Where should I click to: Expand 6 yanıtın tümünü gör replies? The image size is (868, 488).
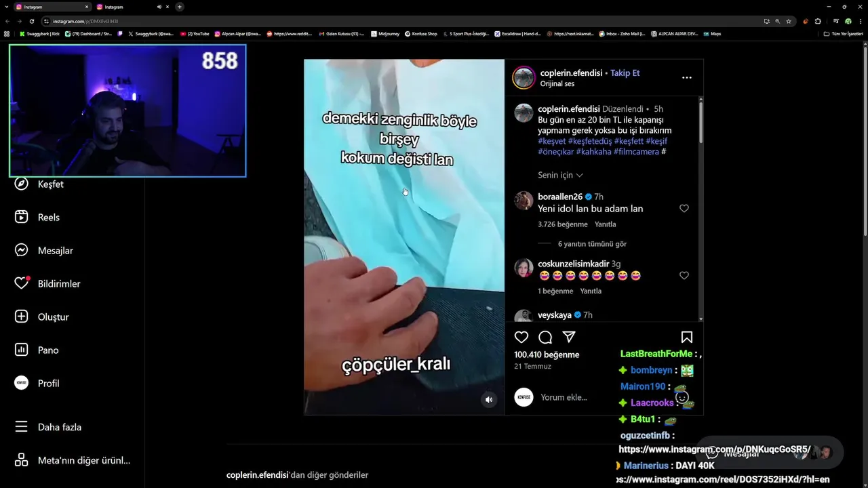(x=592, y=244)
